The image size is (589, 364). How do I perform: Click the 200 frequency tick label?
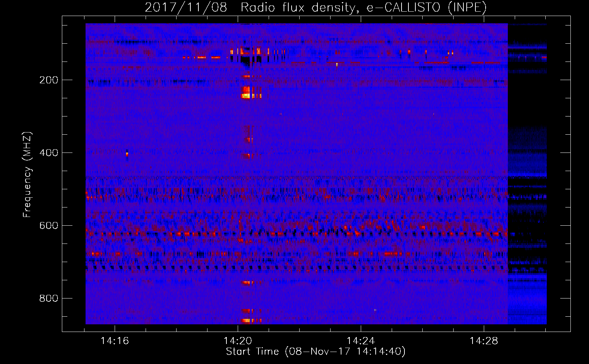pos(49,80)
